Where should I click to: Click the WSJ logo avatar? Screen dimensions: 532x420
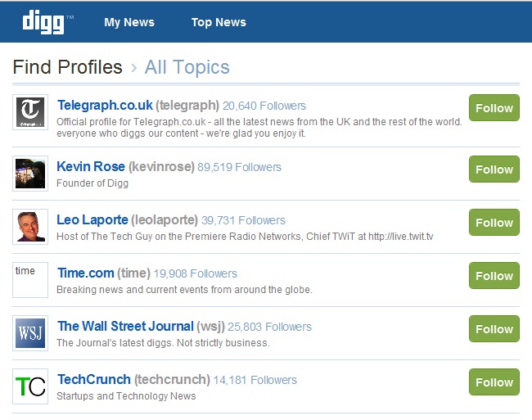[x=30, y=333]
